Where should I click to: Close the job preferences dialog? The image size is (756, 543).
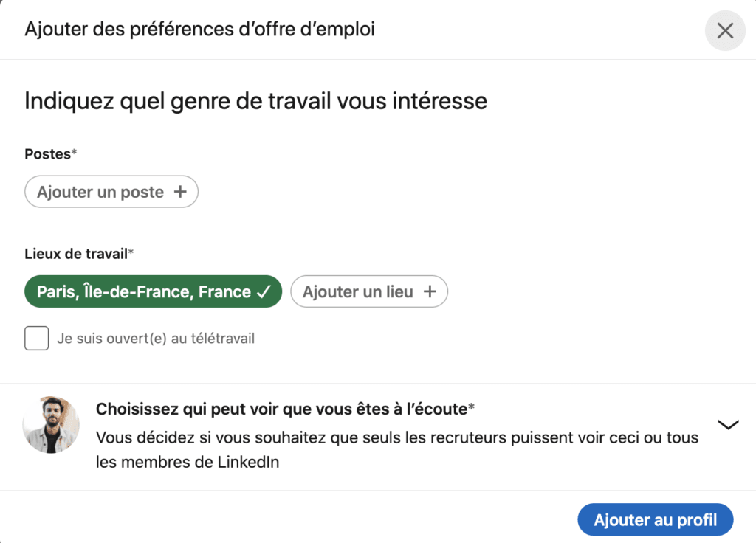[725, 30]
